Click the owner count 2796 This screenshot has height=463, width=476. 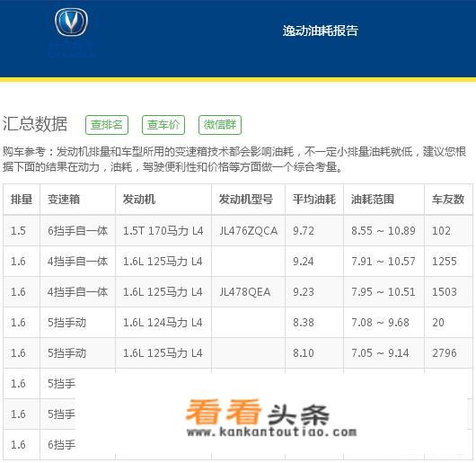tap(445, 353)
